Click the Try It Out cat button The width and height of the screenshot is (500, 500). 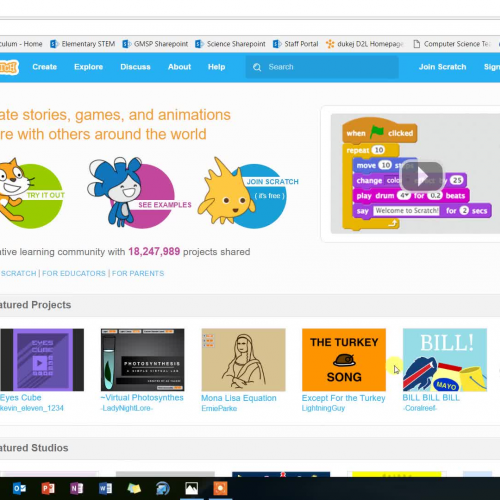(x=31, y=194)
